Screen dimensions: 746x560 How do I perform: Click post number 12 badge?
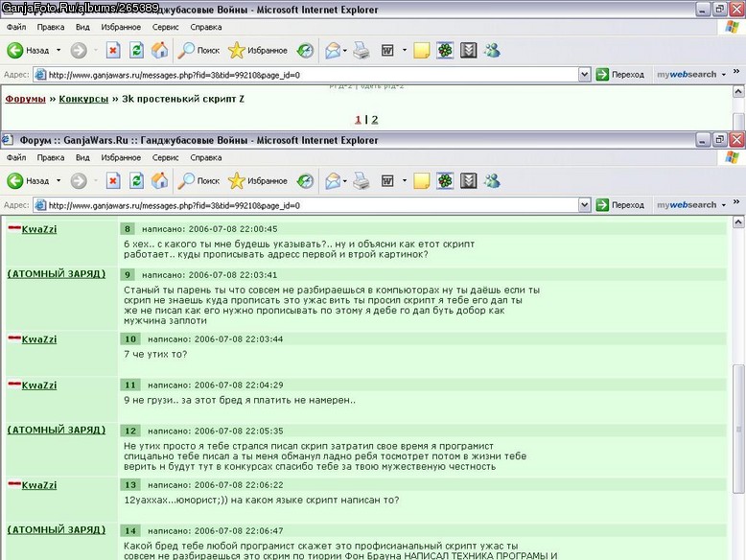coord(130,431)
